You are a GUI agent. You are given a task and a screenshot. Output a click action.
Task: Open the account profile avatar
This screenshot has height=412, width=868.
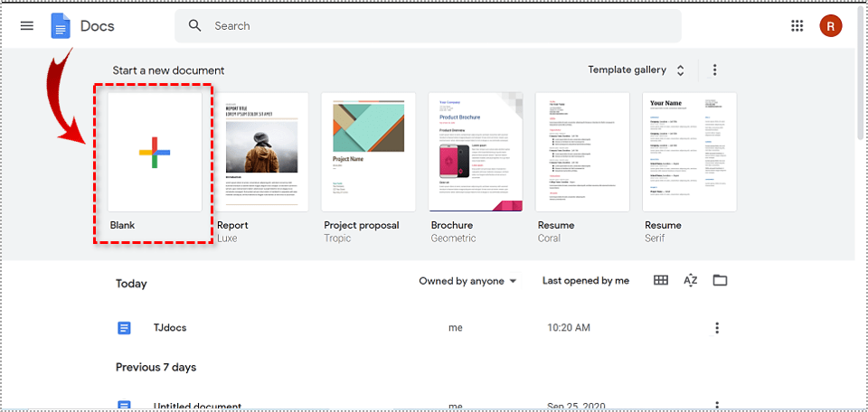pos(830,25)
